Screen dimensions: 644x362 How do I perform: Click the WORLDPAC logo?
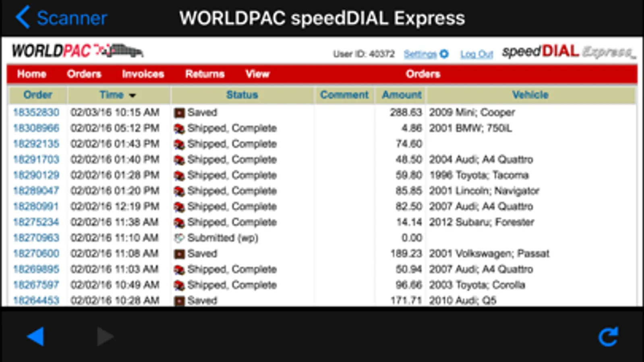click(77, 51)
